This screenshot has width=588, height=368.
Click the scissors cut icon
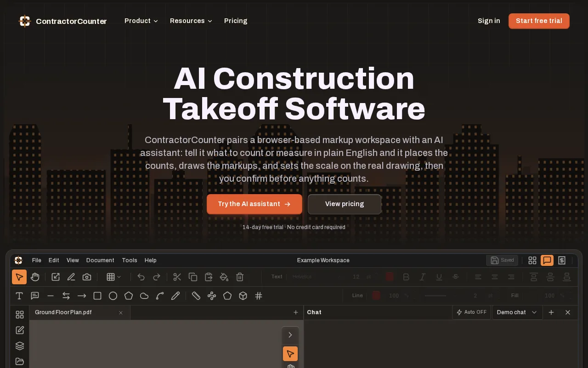pyautogui.click(x=177, y=277)
